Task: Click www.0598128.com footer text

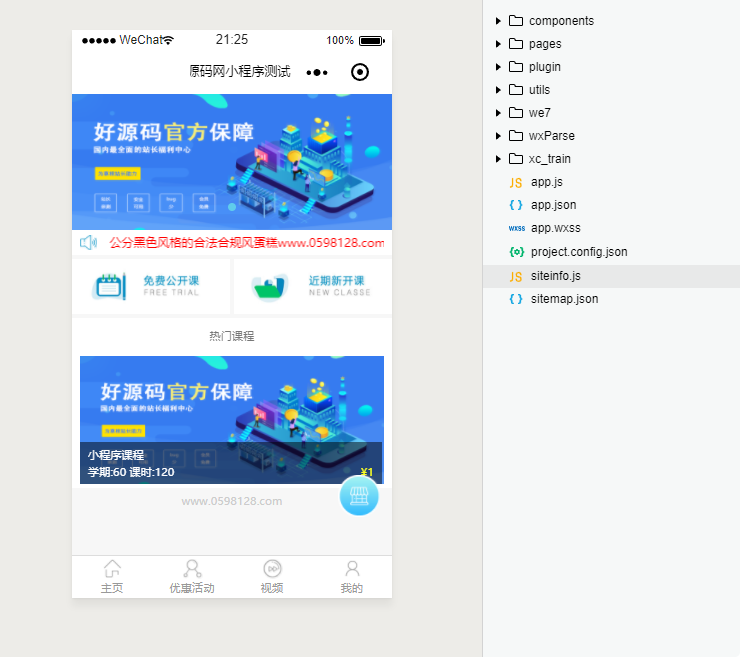Action: [x=232, y=501]
